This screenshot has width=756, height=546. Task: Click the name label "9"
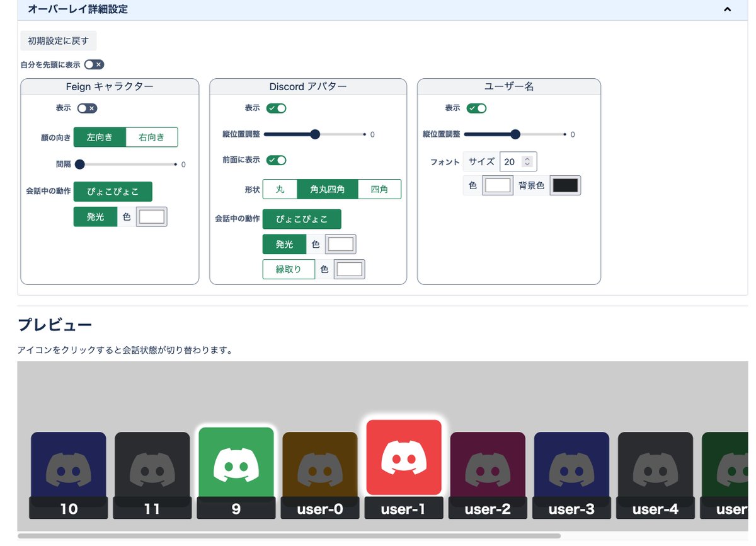click(x=236, y=508)
